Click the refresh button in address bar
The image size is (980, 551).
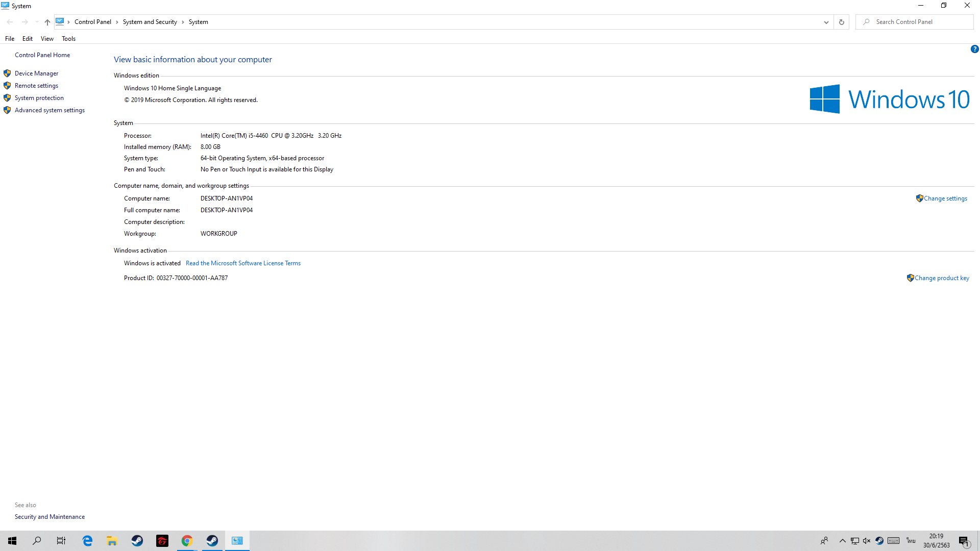coord(841,22)
